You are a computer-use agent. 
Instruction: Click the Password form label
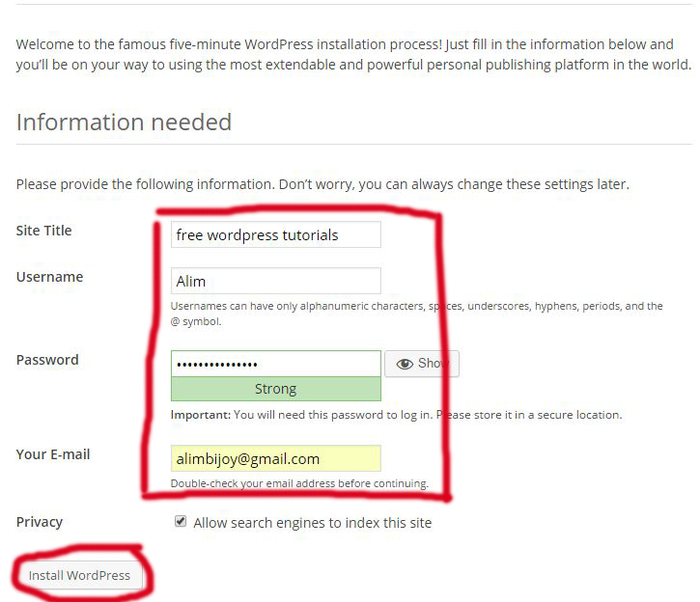point(47,360)
